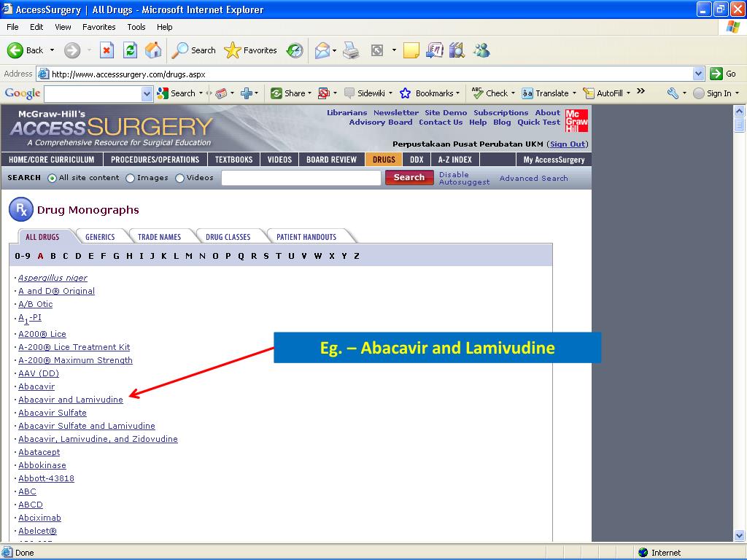The height and width of the screenshot is (560, 747).
Task: Select the All site content radio button
Action: (x=53, y=178)
